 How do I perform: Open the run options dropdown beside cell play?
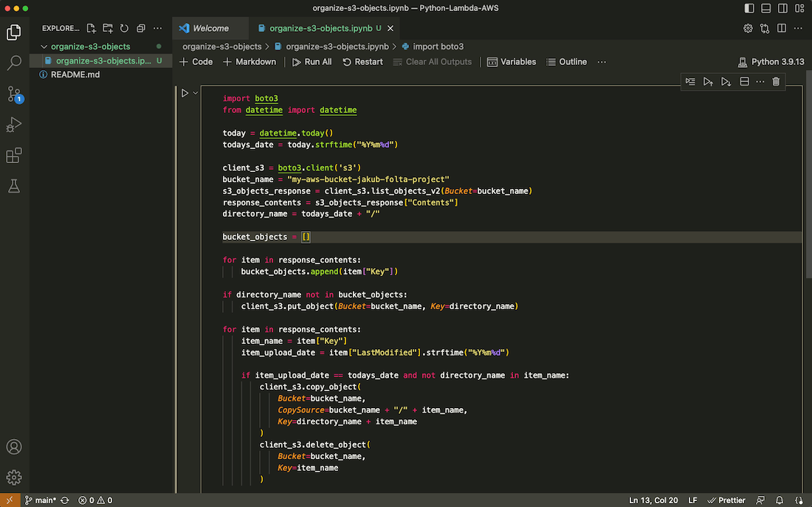[196, 93]
